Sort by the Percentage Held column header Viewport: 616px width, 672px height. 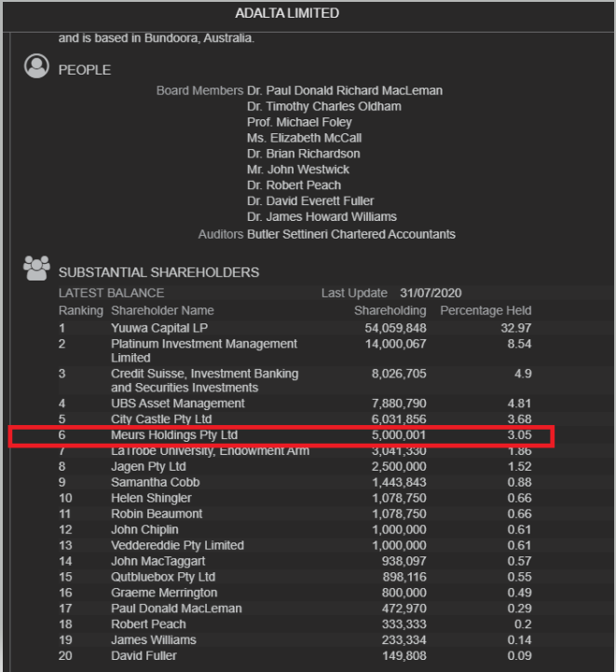(486, 310)
